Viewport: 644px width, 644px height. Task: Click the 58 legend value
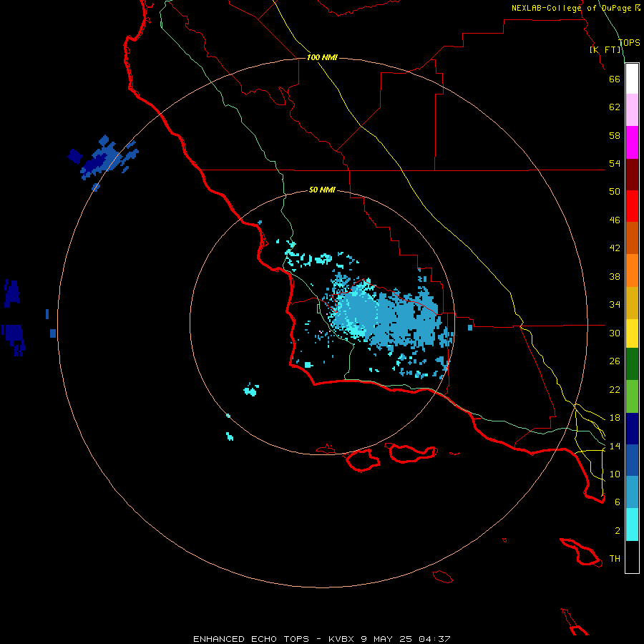coord(615,135)
